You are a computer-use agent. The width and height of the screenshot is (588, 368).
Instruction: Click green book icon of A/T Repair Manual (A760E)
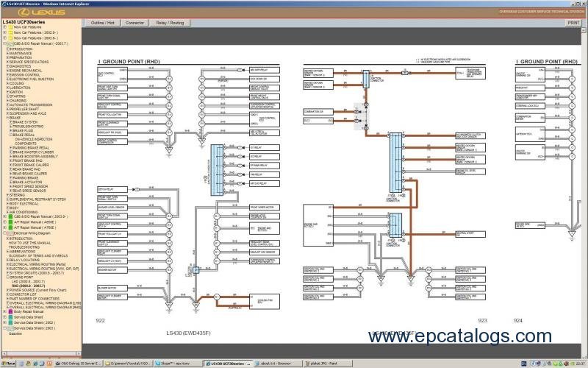[x=10, y=228]
